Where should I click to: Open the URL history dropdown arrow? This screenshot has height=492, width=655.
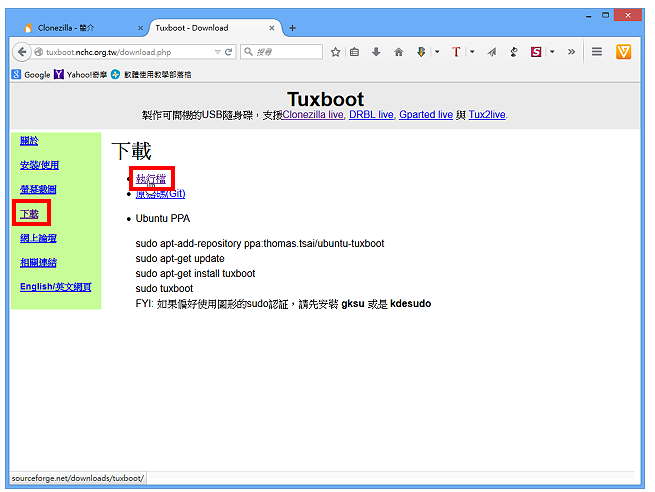pos(217,52)
